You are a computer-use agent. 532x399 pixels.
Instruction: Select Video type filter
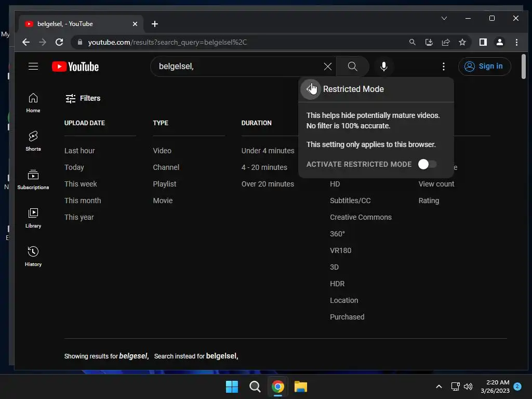[x=162, y=151]
